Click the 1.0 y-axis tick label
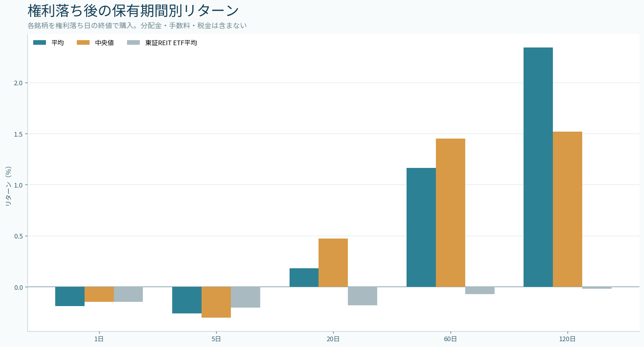Viewport: 644px width, 347px height. (x=19, y=185)
